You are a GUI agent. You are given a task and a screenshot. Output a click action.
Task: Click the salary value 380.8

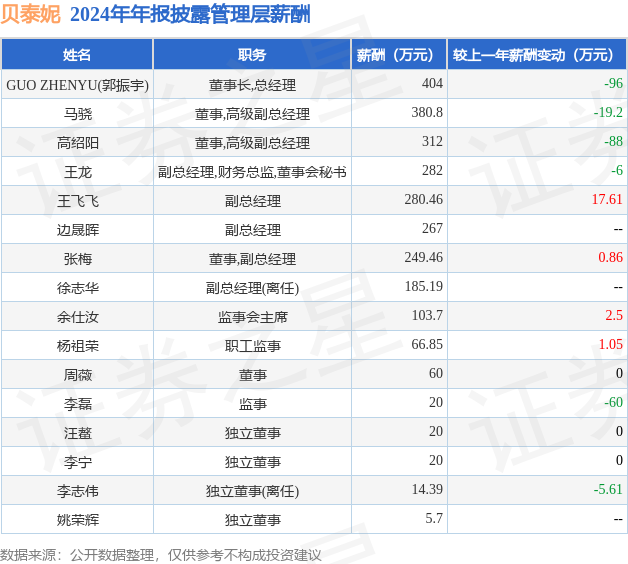(x=427, y=112)
